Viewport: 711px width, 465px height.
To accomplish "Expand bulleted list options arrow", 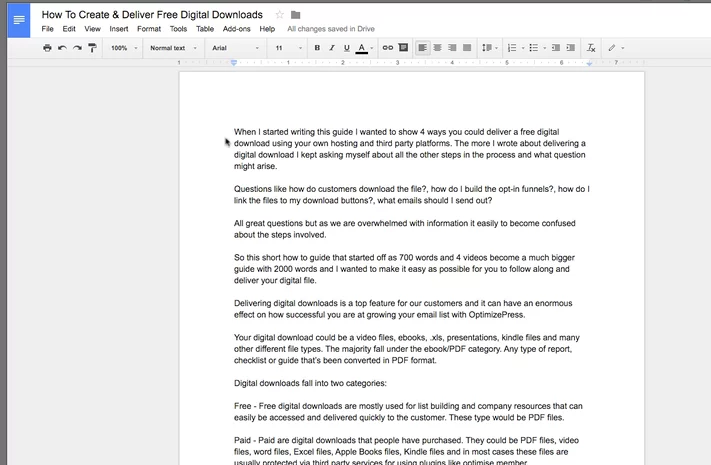I will [545, 48].
